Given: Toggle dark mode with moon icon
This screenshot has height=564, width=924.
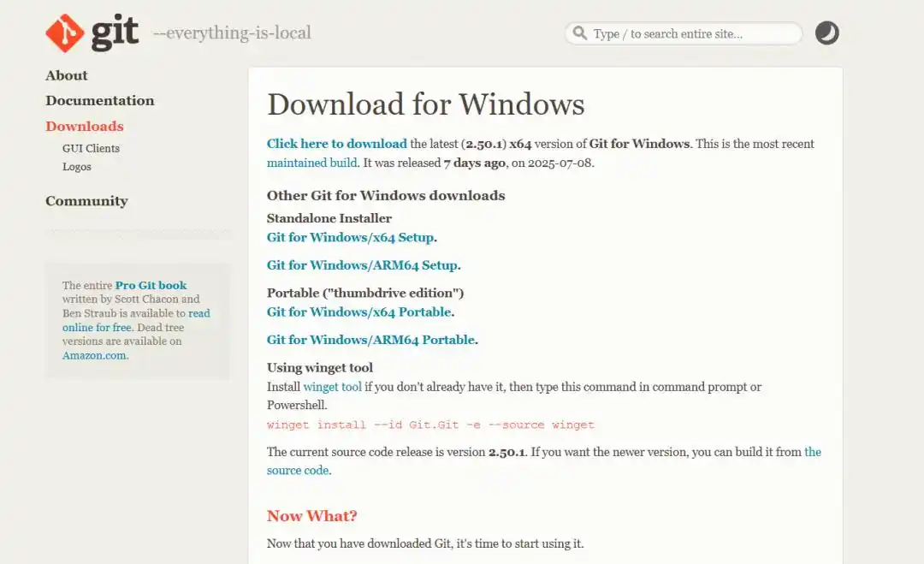Looking at the screenshot, I should 826,33.
